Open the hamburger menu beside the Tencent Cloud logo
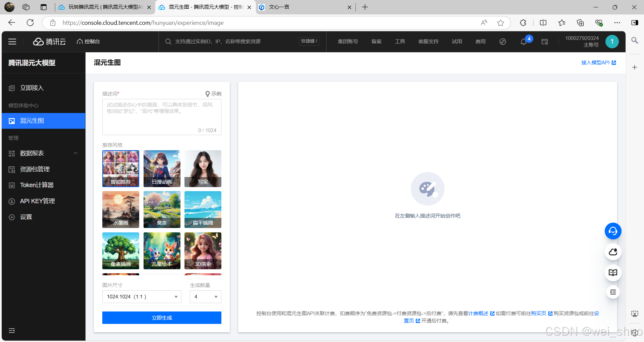Viewport: 644px width, 342px height. 12,42
